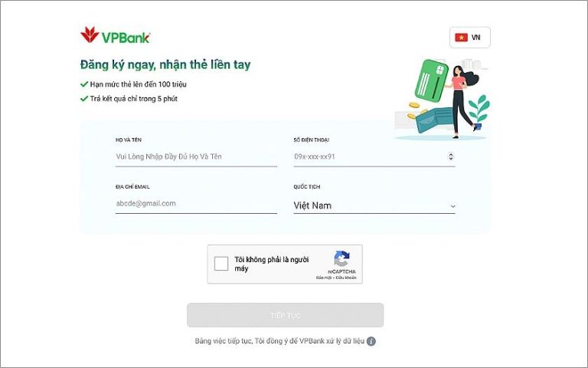Click the Họ và tên input field
This screenshot has width=588, height=368.
click(x=196, y=156)
